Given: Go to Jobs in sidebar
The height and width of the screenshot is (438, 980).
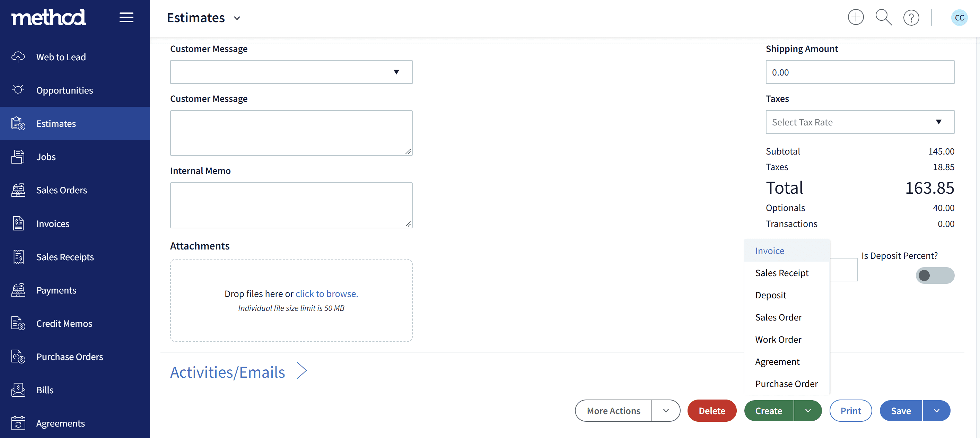Looking at the screenshot, I should 75,157.
